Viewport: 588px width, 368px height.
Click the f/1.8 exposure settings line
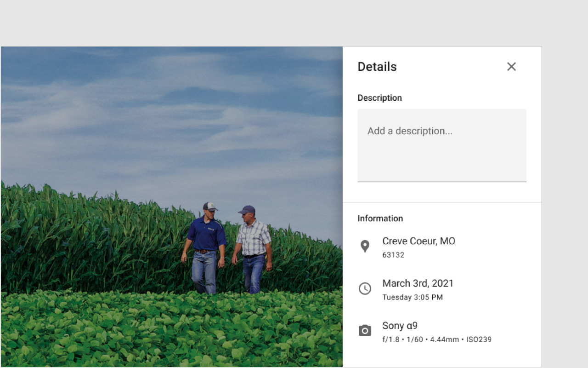click(x=436, y=339)
